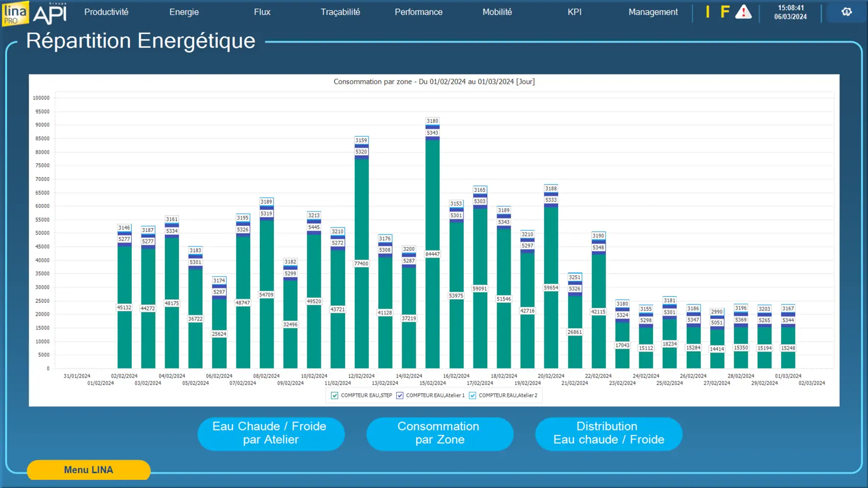This screenshot has width=868, height=488.
Task: Open the Productivité menu
Action: pos(106,12)
